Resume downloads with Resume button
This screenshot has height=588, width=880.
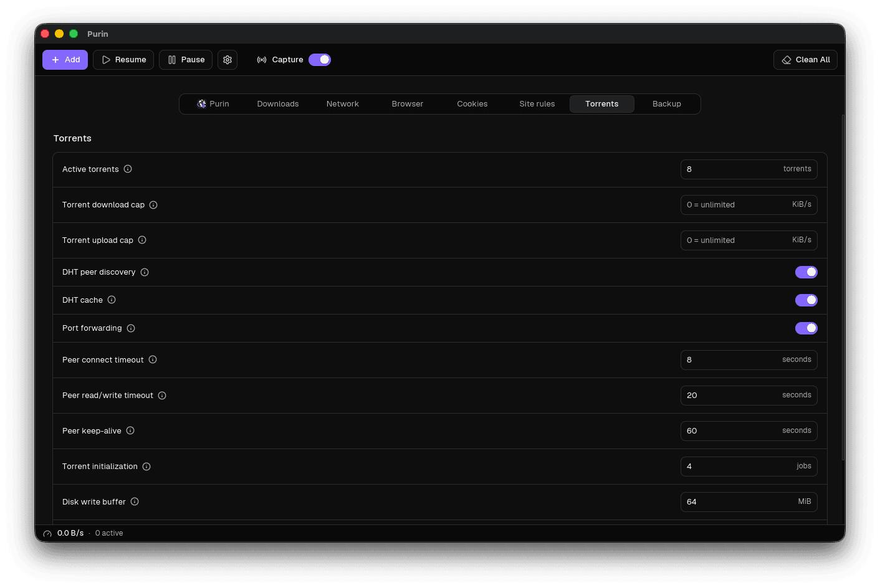tap(123, 60)
